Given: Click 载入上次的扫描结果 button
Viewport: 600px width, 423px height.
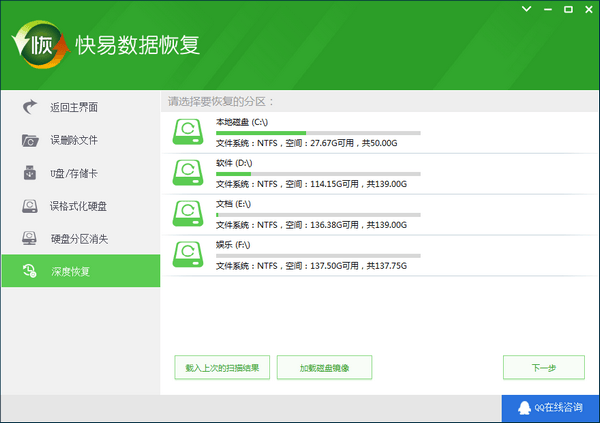Looking at the screenshot, I should 221,367.
